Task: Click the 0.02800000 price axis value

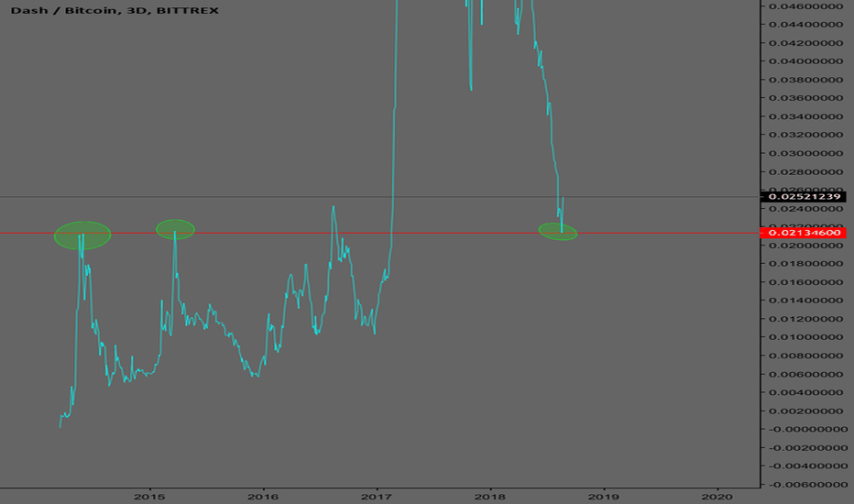Action: click(x=805, y=172)
